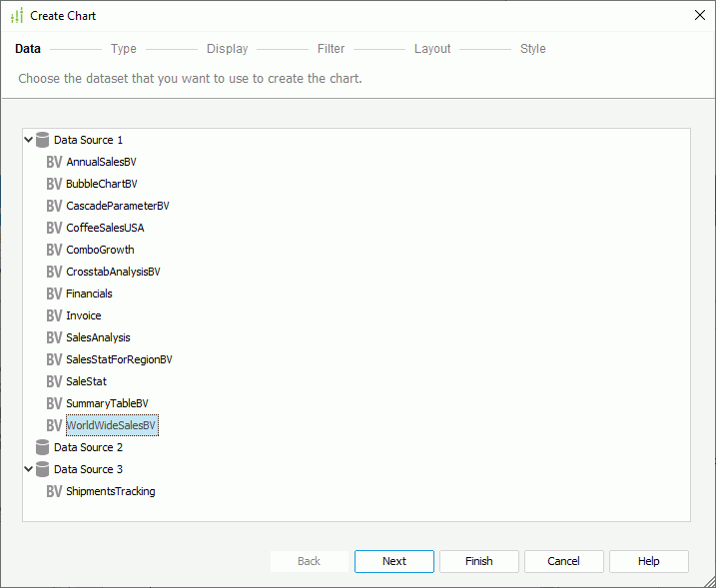The width and height of the screenshot is (716, 588).
Task: Click the CrosstabAnalysisBV business view icon
Action: tap(54, 272)
